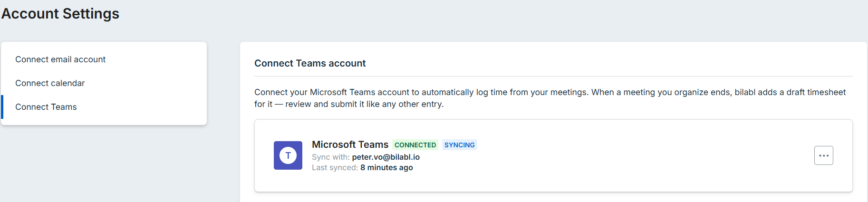
Task: Click the blue SYNCING status badge
Action: [460, 145]
